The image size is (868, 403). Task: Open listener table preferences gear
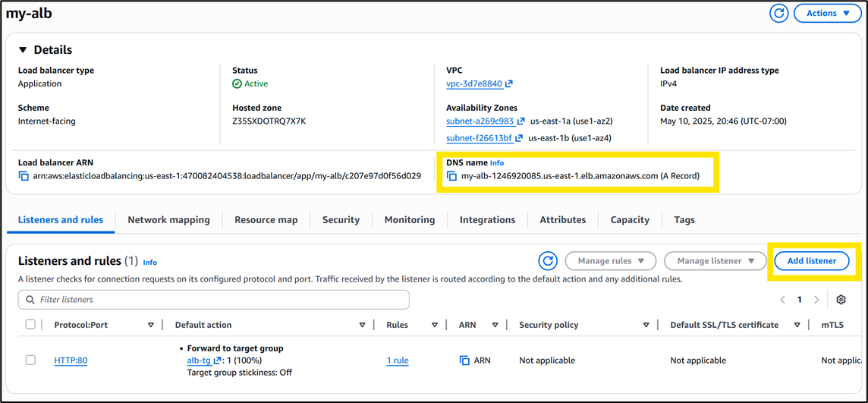841,300
